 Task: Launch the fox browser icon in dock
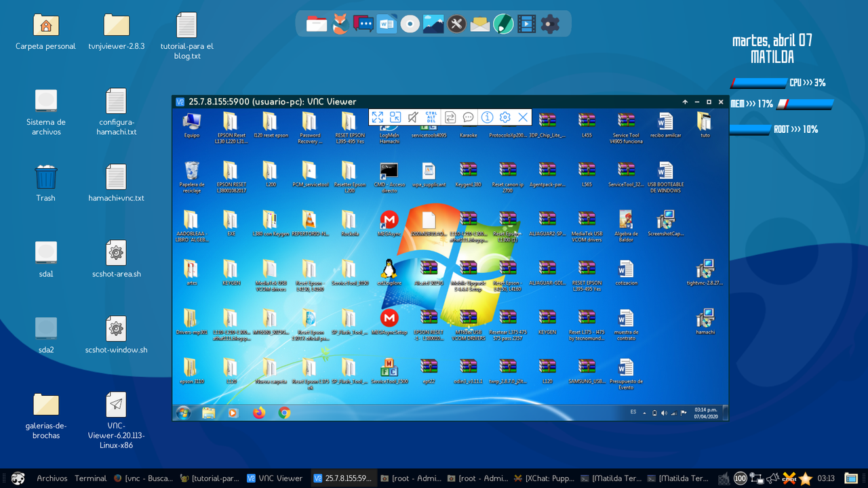pos(340,24)
